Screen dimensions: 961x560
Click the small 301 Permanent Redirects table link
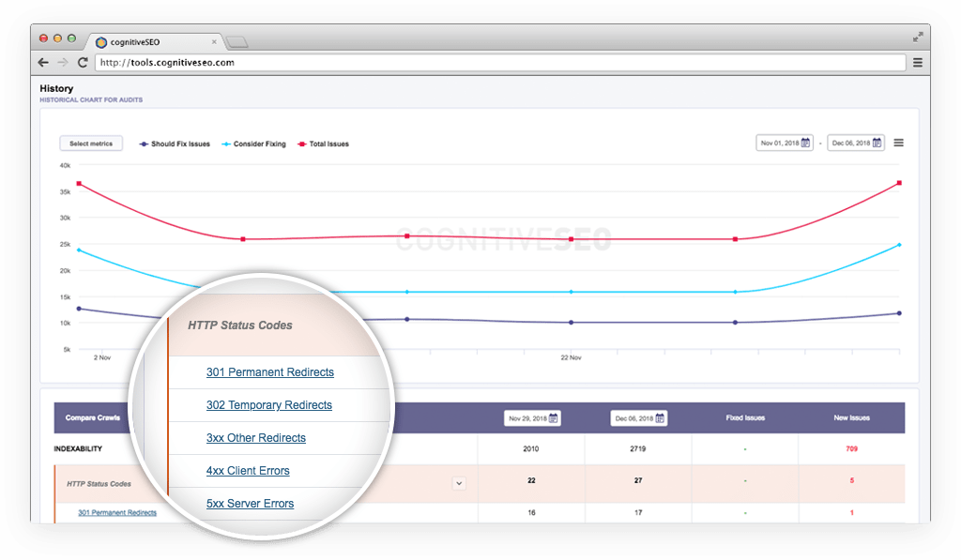pos(117,513)
